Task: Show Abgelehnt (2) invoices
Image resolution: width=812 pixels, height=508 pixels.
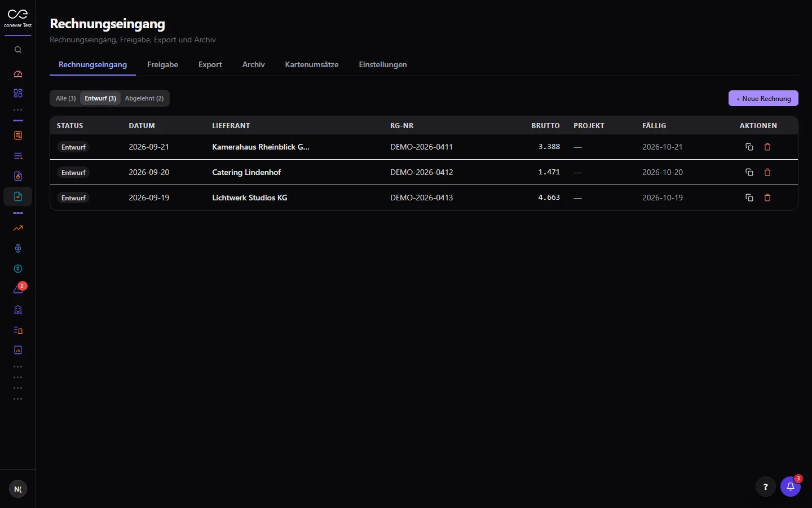Action: click(x=144, y=98)
